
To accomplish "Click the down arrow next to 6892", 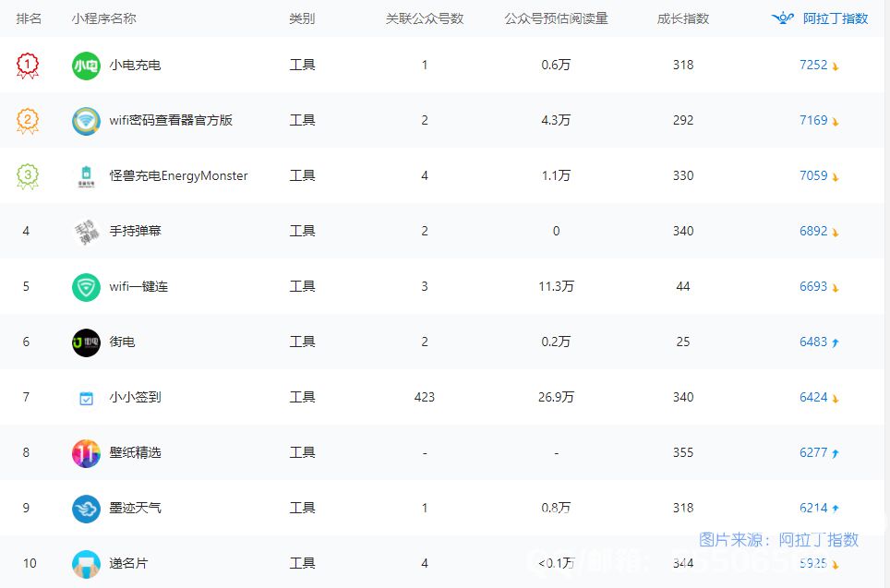I will 835,232.
